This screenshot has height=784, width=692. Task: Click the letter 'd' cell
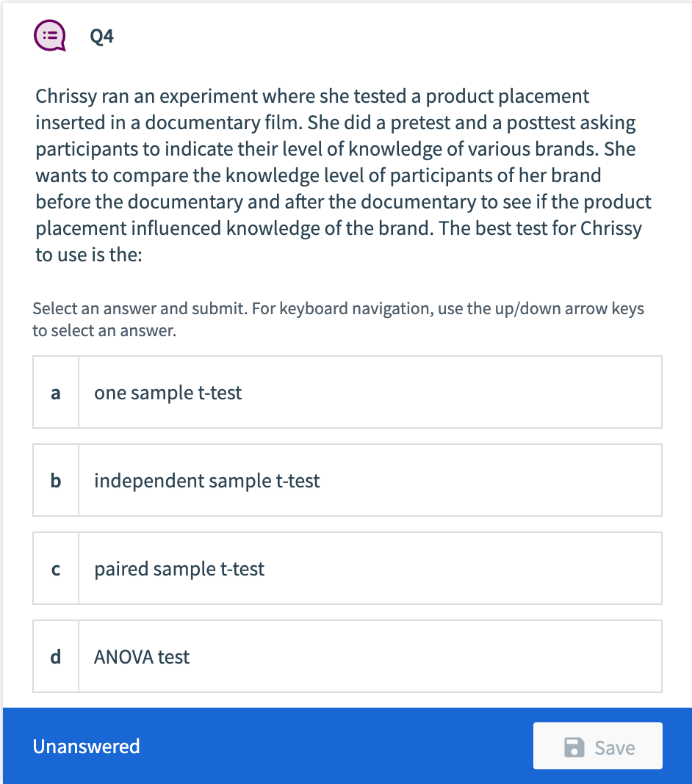coord(55,656)
